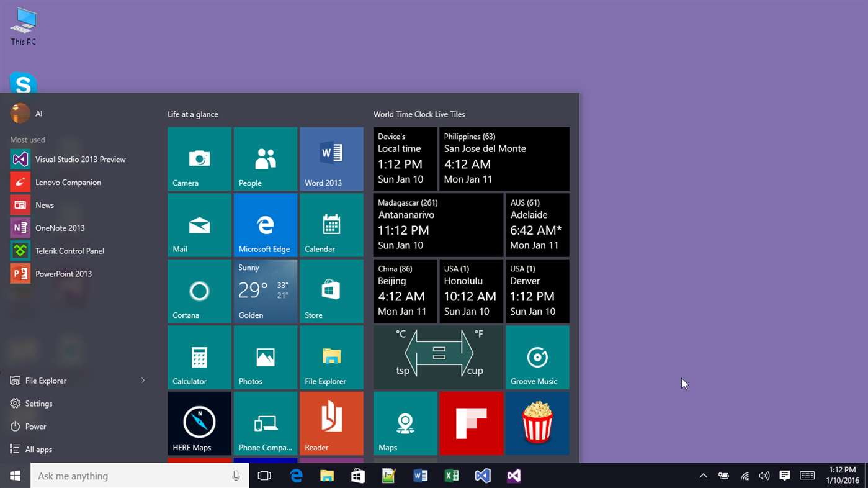Open the Adelaide clock tile

coord(537,225)
